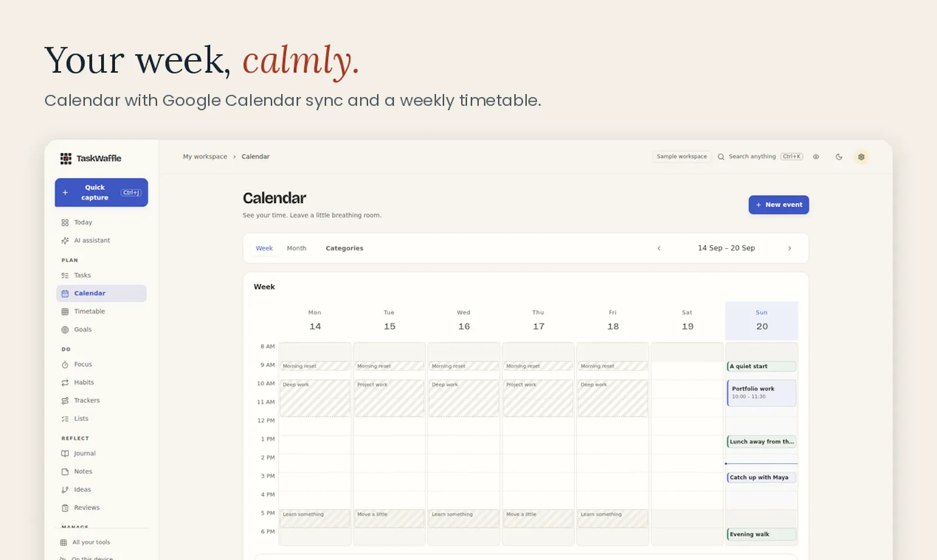Go to previous week chevron
Viewport: 937px width, 560px height.
[659, 248]
